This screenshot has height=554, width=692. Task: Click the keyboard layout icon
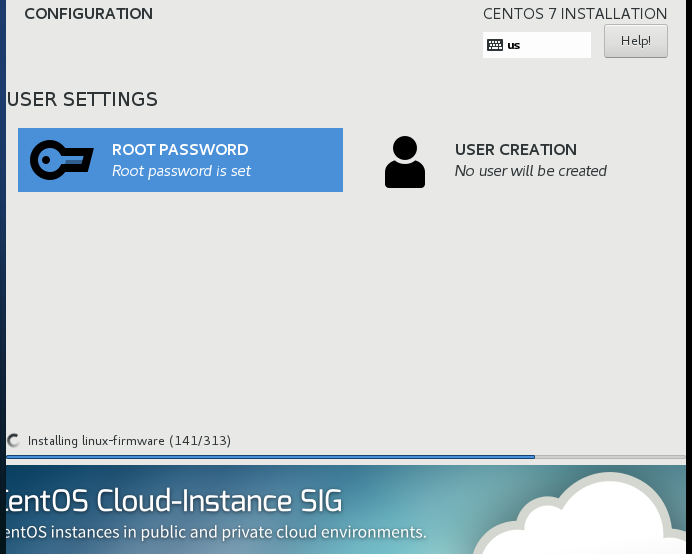tap(495, 45)
